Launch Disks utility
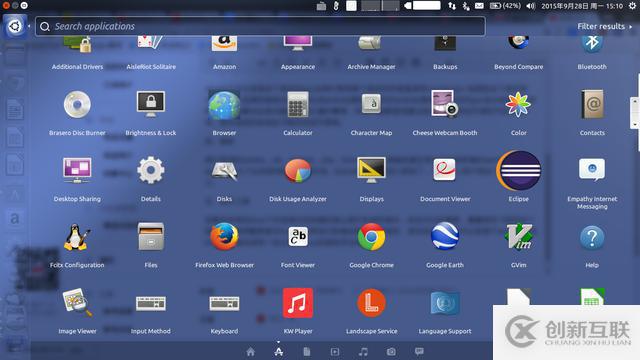Viewport: 640px width, 360px height. tap(224, 171)
